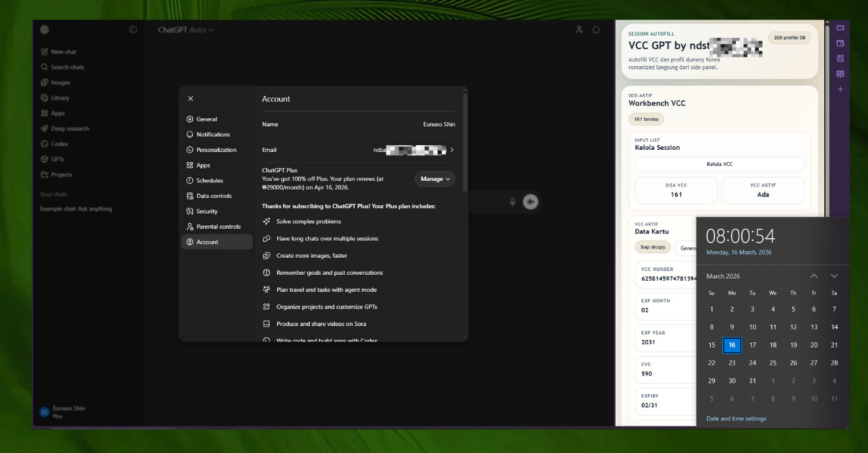Click the bell icon for Notifications
Screen dimensions: 868x453
(x=190, y=134)
